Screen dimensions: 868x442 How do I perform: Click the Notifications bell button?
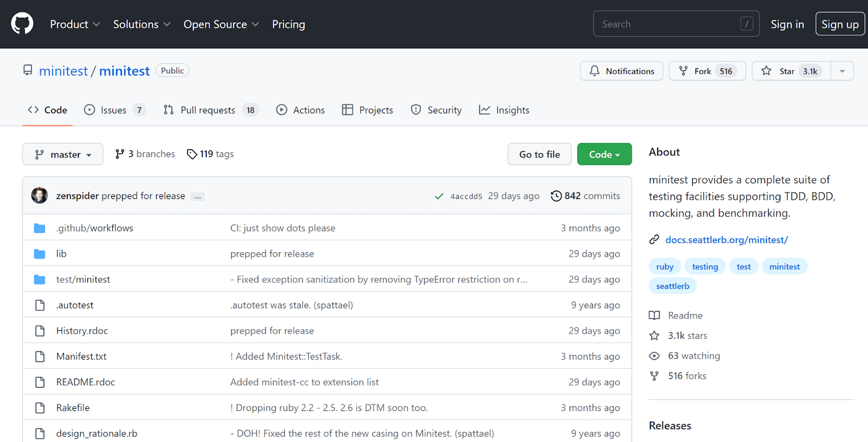pyautogui.click(x=621, y=71)
